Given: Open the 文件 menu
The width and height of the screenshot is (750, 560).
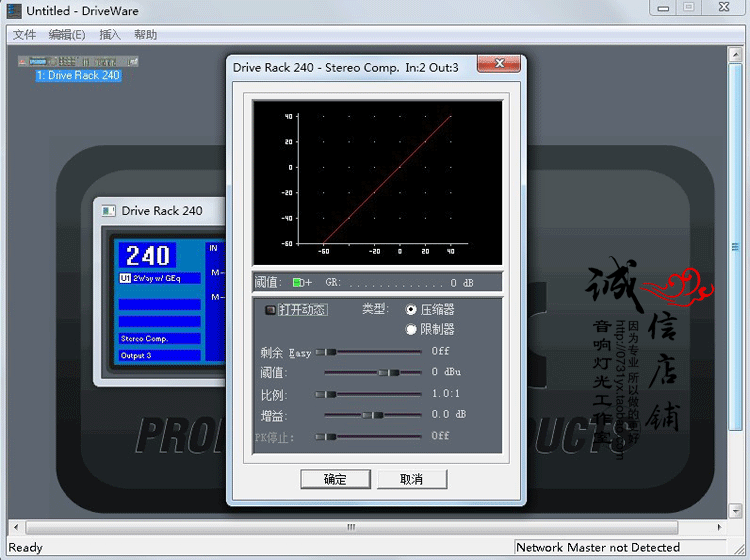Looking at the screenshot, I should click(x=24, y=34).
